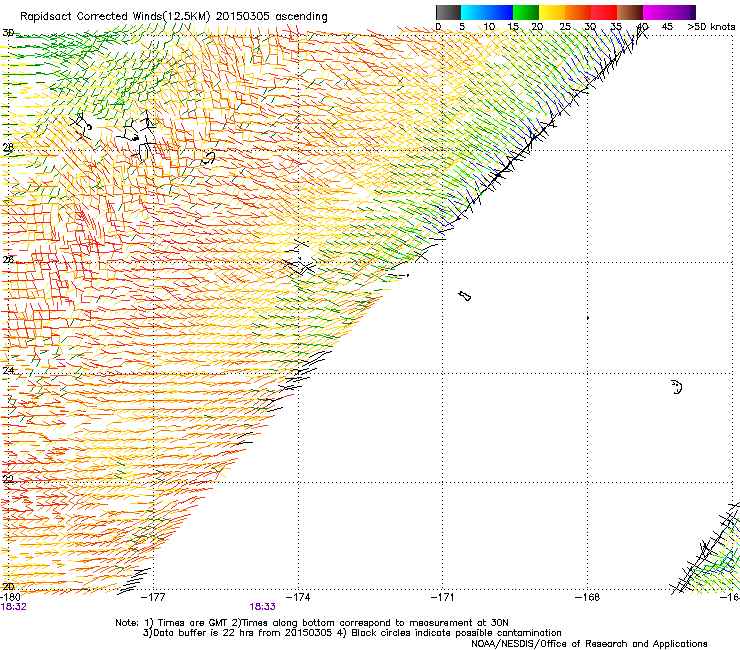
Task: Click the 'NOAA/NESDIS/Office of Research and Applications' credit
Action: pyautogui.click(x=589, y=644)
